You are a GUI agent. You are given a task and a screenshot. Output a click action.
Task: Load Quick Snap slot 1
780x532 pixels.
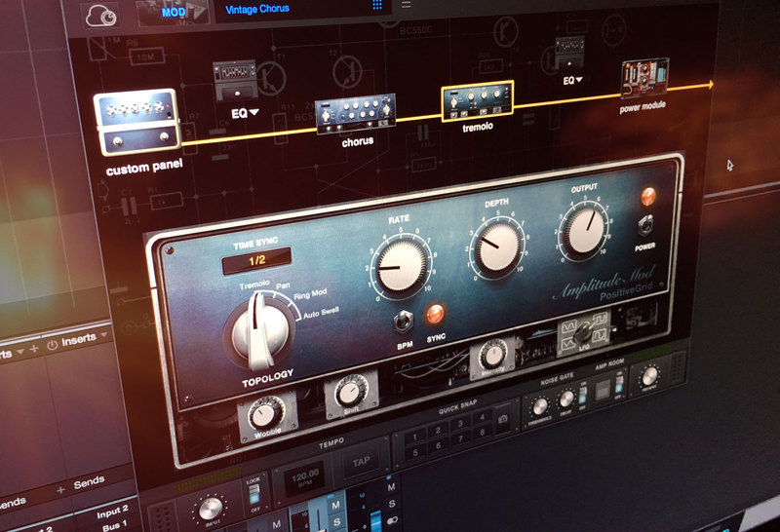click(413, 438)
